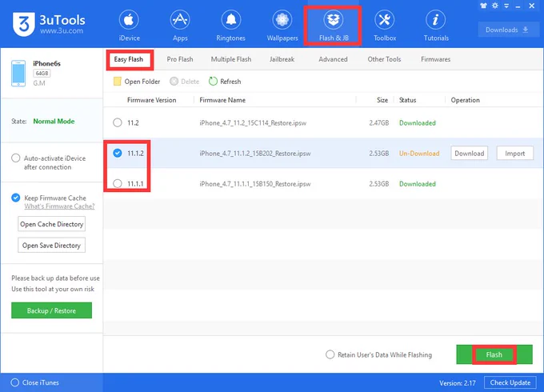544x392 pixels.
Task: Switch to the Jailbreak tab
Action: tap(282, 59)
